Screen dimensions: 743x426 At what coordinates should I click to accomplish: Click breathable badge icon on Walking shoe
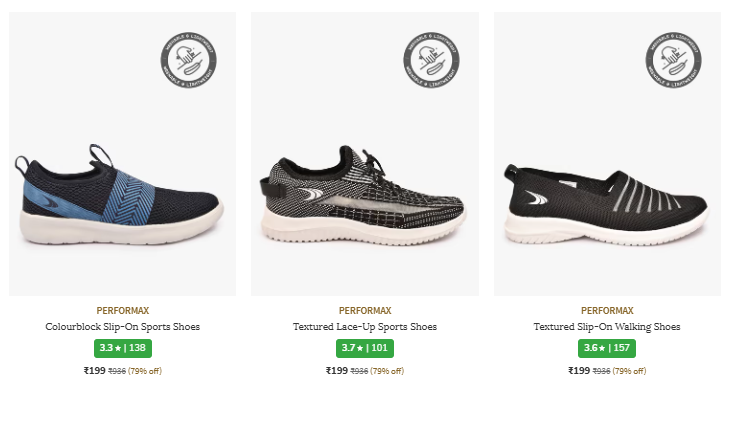671,56
